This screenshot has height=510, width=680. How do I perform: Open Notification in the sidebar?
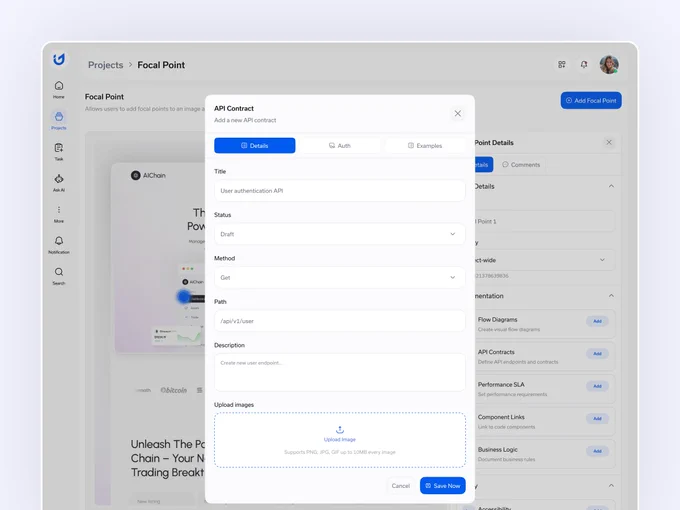click(59, 245)
